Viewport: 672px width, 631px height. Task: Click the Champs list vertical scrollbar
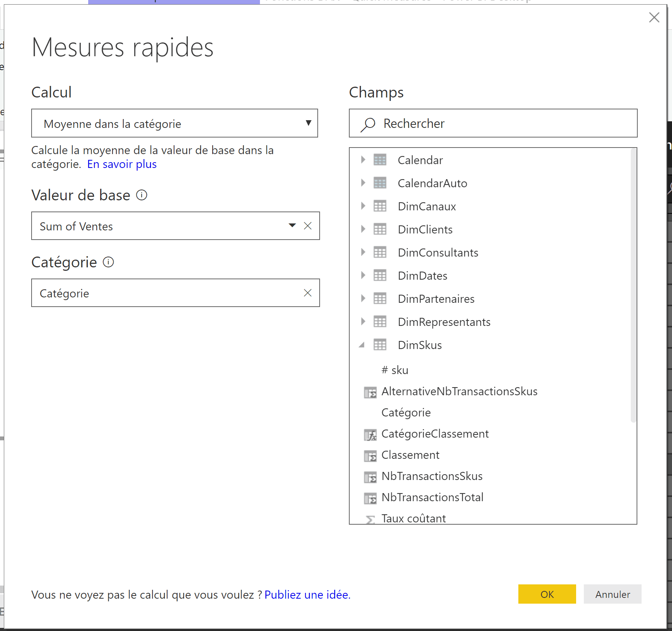coord(633,285)
